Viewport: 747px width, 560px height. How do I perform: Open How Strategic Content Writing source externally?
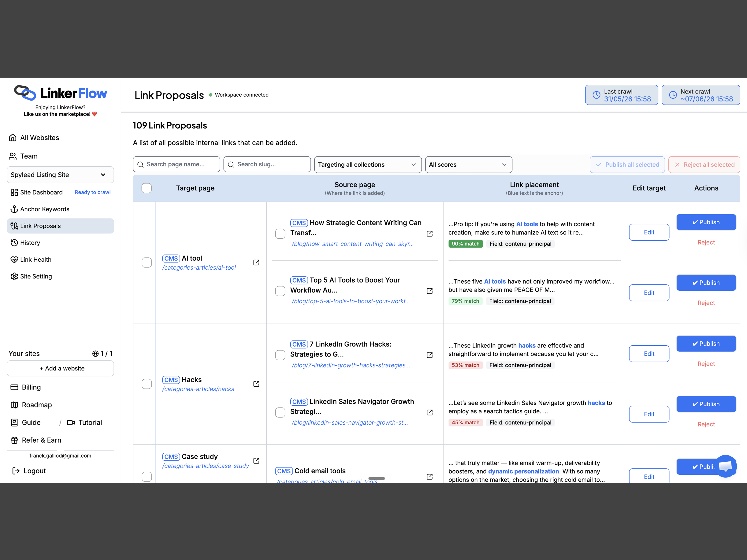(429, 234)
